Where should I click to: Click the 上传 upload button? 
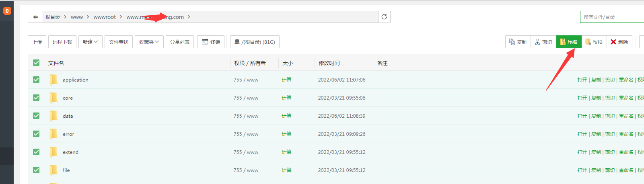37,42
